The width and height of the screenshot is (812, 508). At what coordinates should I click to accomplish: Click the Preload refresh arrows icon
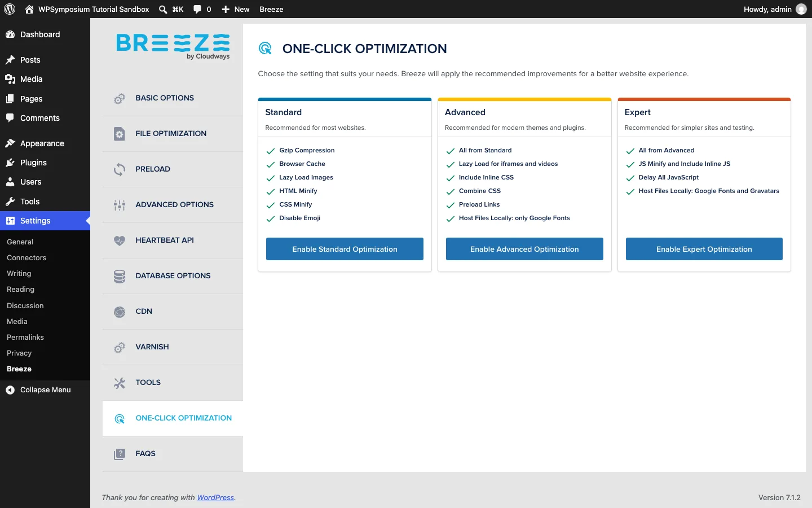[x=120, y=169]
